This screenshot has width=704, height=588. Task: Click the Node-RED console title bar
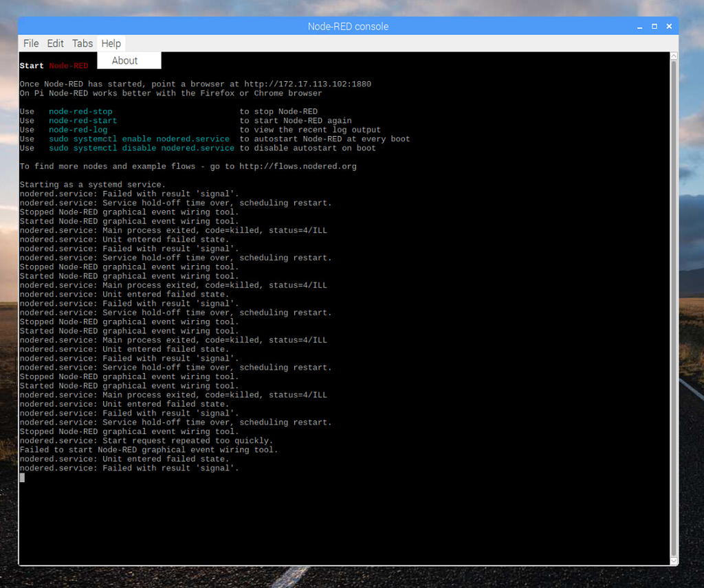(x=348, y=26)
